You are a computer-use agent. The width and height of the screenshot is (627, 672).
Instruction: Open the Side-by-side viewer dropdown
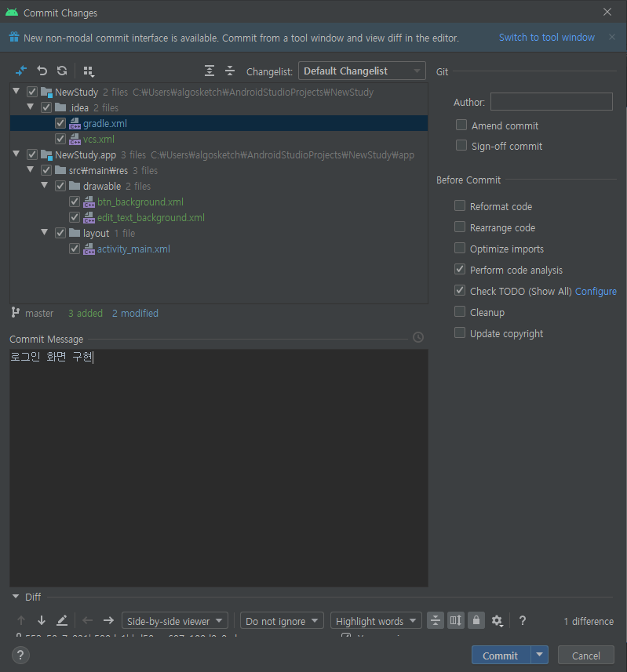coord(175,620)
